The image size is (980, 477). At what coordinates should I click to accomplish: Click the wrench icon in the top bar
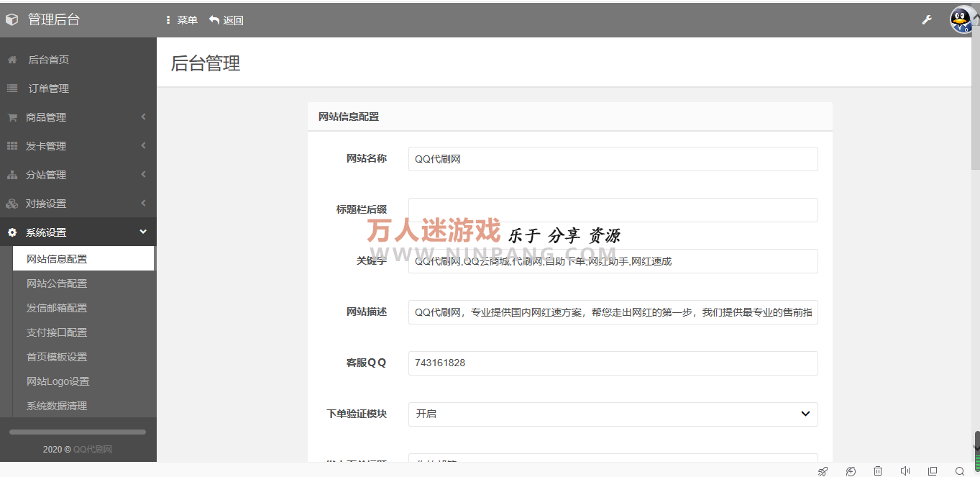[x=927, y=19]
